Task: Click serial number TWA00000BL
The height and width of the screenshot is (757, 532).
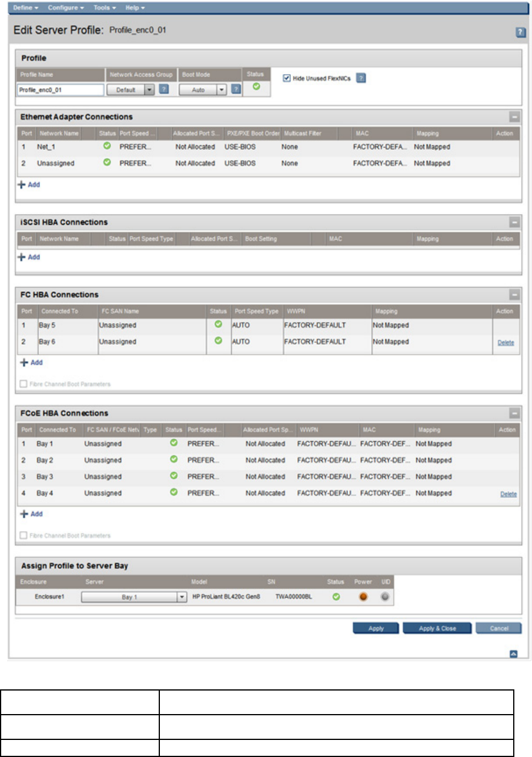Action: 295,597
